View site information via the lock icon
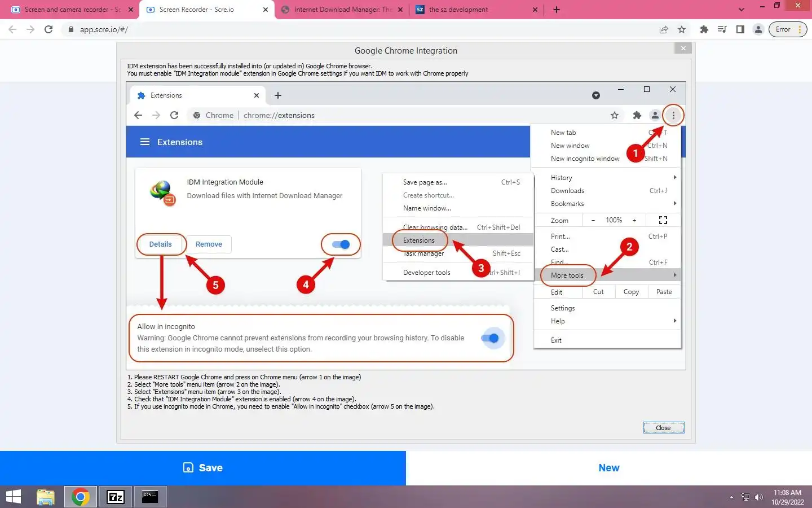The image size is (812, 508). tap(71, 29)
